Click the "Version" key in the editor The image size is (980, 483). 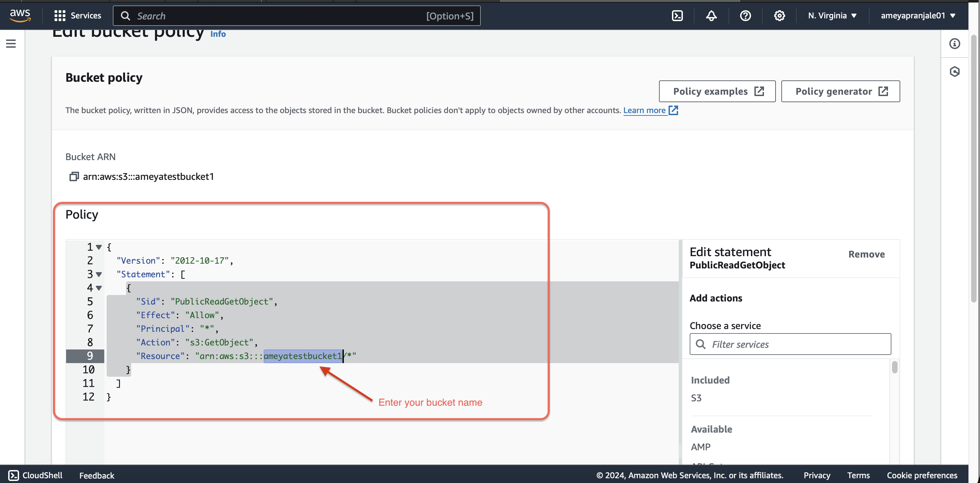click(x=138, y=261)
